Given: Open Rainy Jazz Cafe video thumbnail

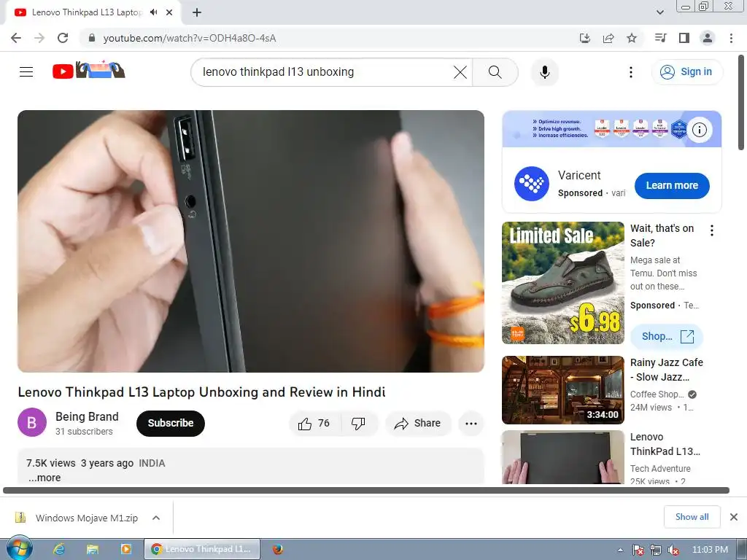Looking at the screenshot, I should pos(562,390).
